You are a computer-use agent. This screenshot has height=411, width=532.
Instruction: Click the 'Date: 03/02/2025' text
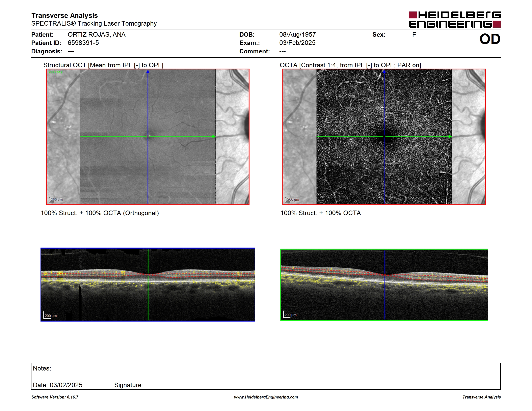57,385
